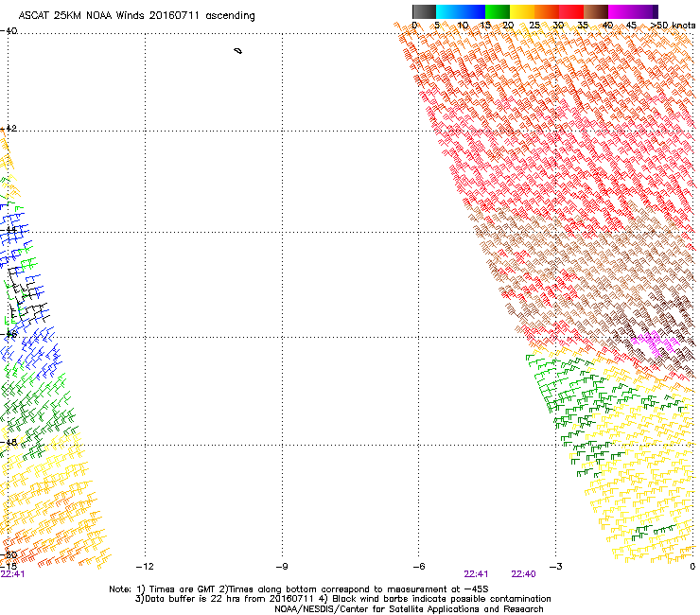The height and width of the screenshot is (615, 700).
Task: Click the '-48' latitude label
Action: point(9,442)
